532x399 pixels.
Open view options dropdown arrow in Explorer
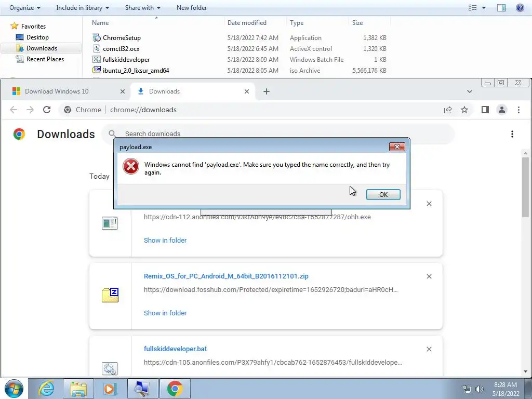tap(484, 7)
